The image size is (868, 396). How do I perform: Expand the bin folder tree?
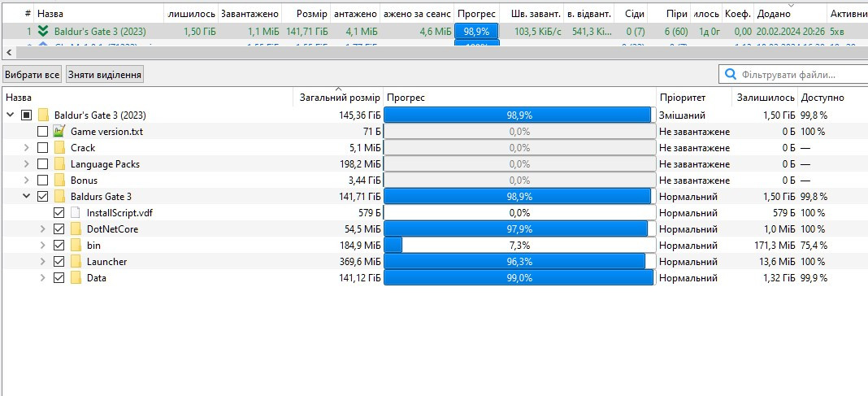click(43, 246)
